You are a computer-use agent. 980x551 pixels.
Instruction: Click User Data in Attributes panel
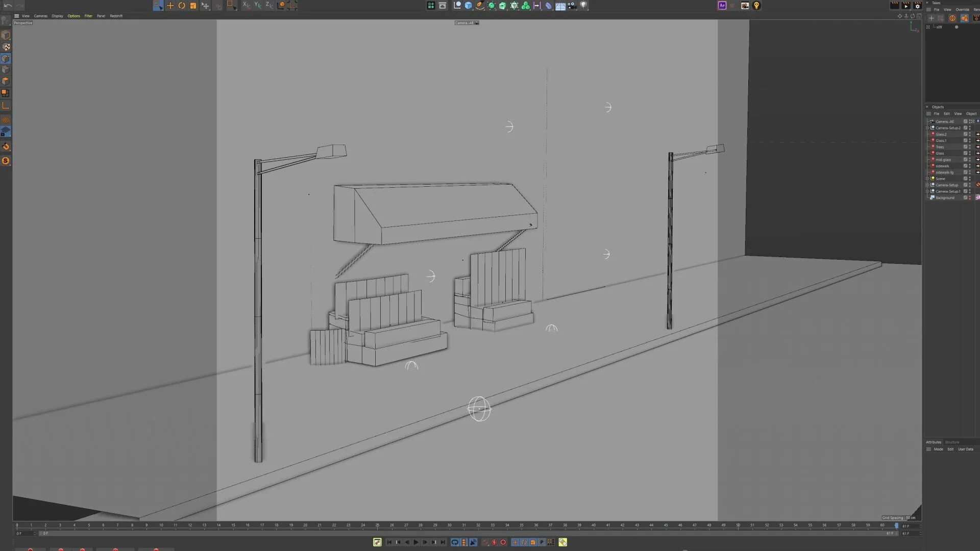965,449
